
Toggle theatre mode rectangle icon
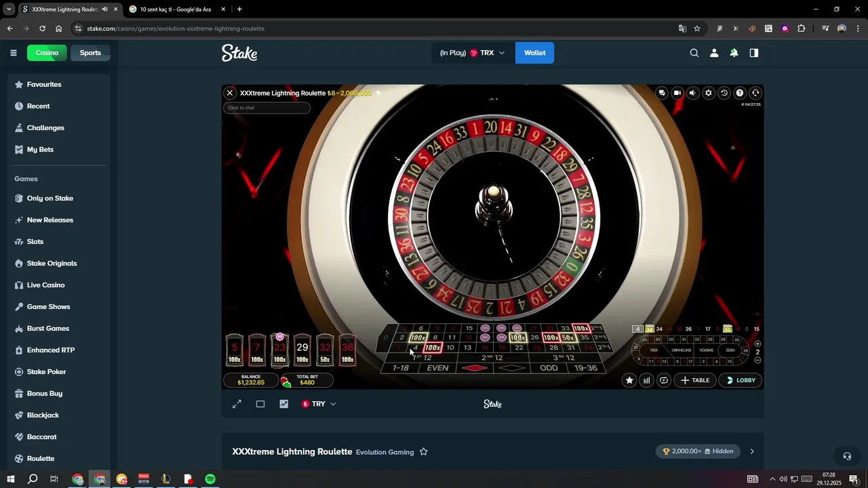pos(260,404)
